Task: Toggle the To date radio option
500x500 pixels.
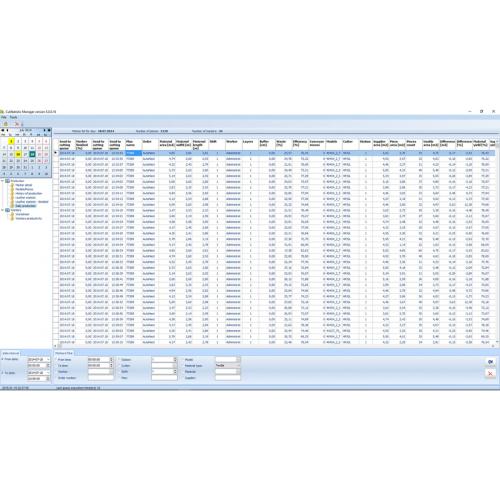Action: click(x=3, y=373)
